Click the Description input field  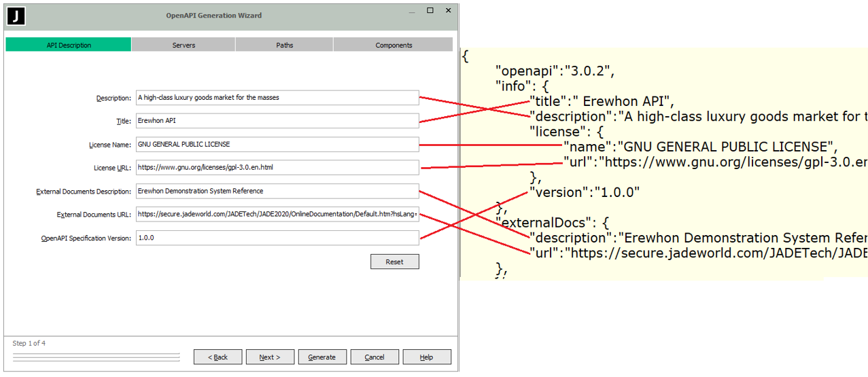277,98
